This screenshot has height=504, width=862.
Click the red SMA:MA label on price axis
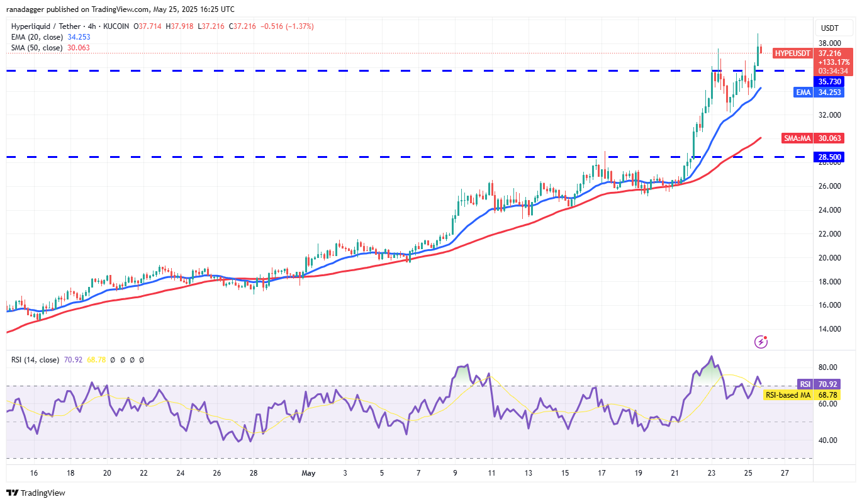(796, 138)
